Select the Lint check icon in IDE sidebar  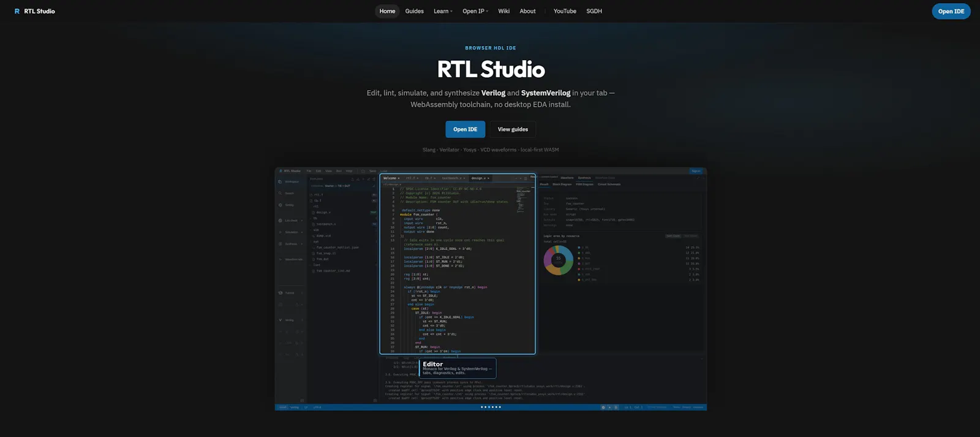point(280,221)
